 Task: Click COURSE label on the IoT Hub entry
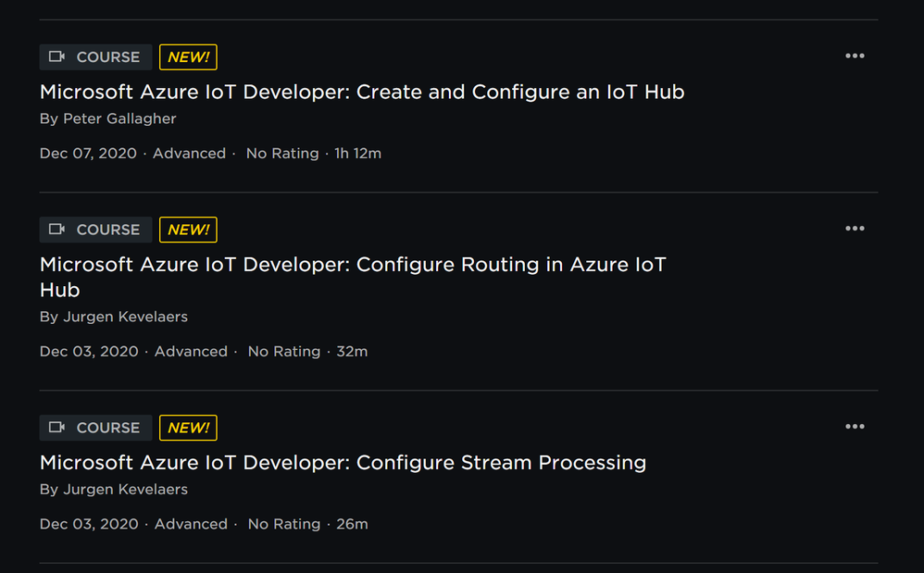107,57
